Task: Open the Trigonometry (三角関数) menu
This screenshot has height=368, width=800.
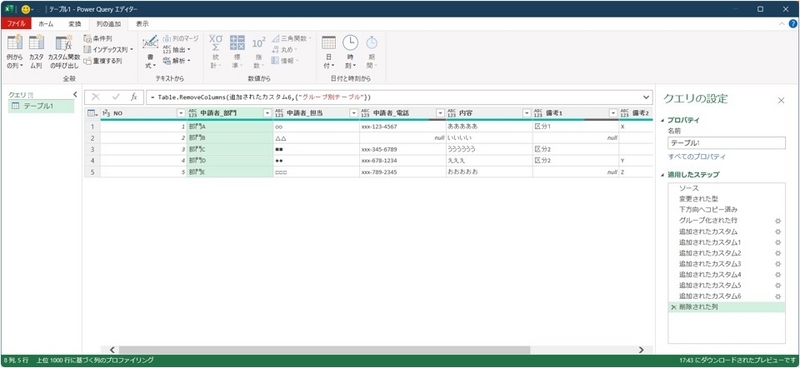Action: (x=291, y=38)
